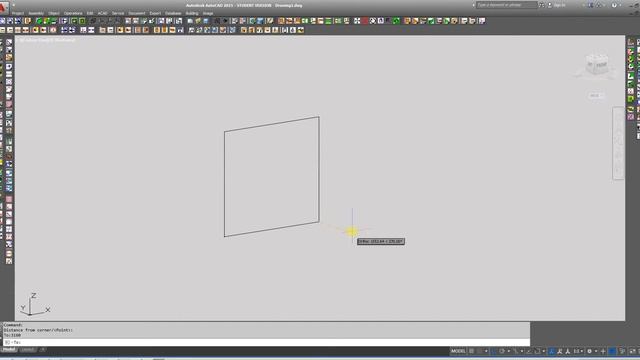Expand the isometric drafting arrow

pos(522,351)
